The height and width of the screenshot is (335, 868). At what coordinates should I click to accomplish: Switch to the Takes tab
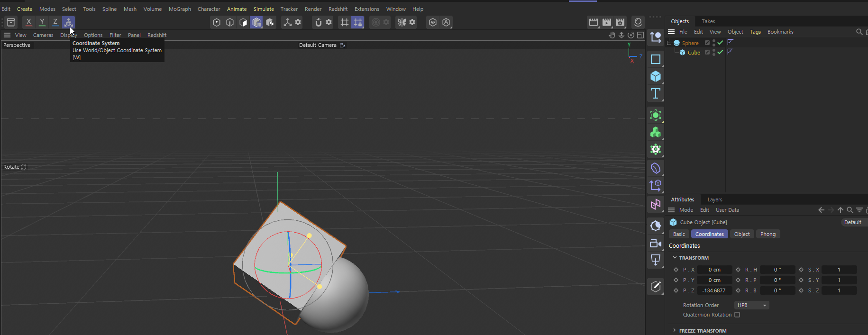click(x=708, y=21)
